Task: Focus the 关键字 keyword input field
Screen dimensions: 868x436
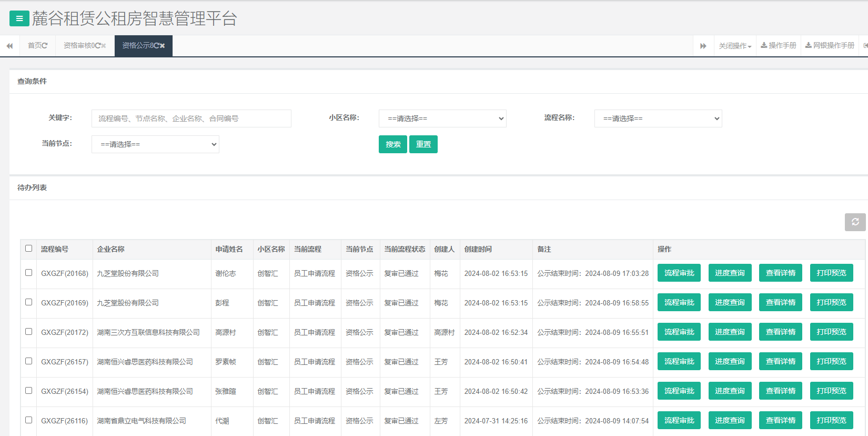Action: 191,118
